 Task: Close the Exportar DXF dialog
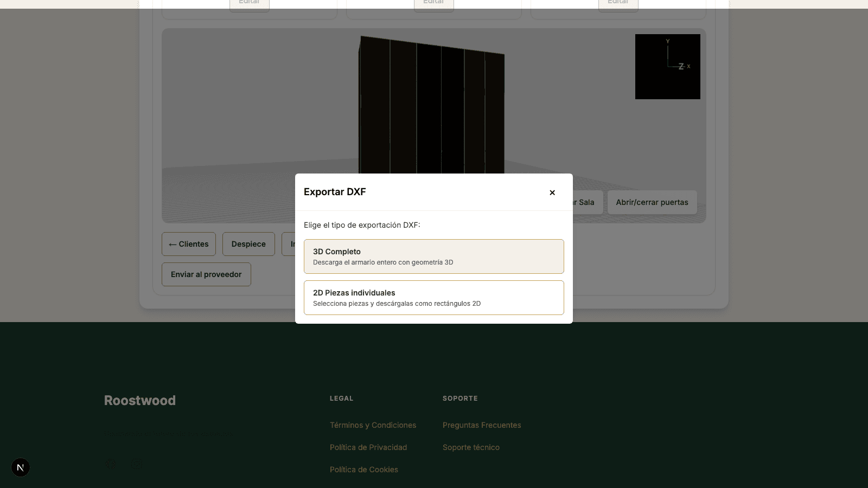pyautogui.click(x=552, y=192)
